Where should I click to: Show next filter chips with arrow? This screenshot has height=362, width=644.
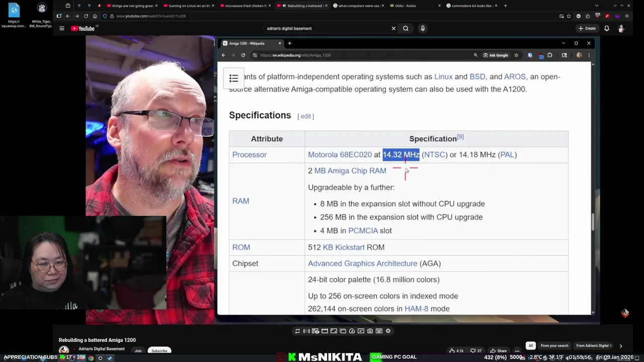tap(620, 346)
